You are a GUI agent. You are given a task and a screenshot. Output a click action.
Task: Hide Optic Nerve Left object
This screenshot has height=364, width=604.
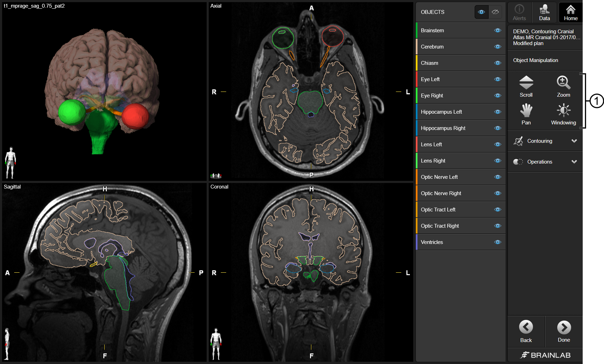pyautogui.click(x=497, y=177)
